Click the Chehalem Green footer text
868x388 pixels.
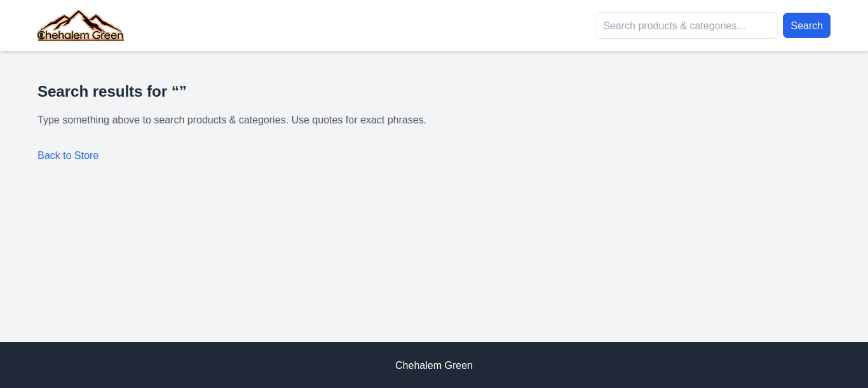pos(433,365)
